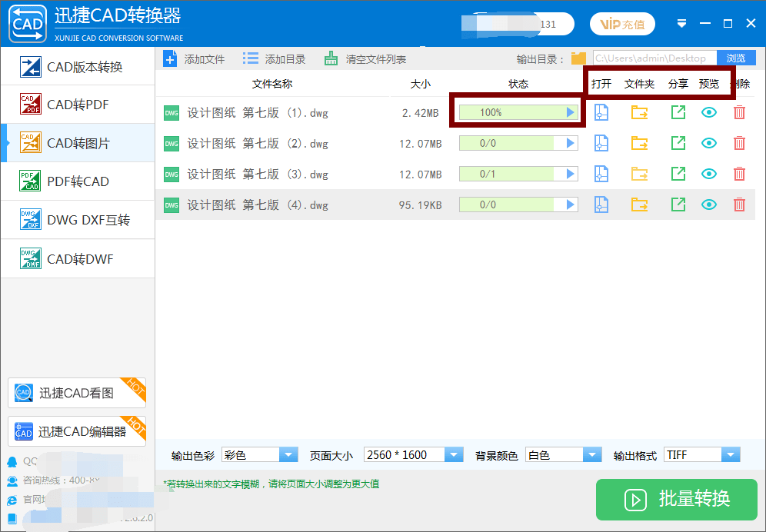Click the 0/1 progress bar of file (3)
Image resolution: width=766 pixels, height=532 pixels.
click(x=518, y=174)
